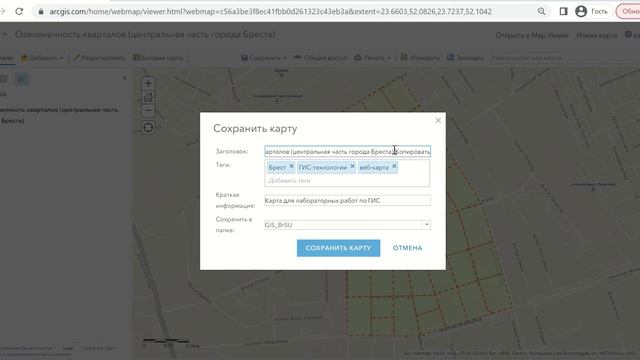Open the Сохранить toolbar dropdown
The image size is (640, 360).
(x=264, y=58)
